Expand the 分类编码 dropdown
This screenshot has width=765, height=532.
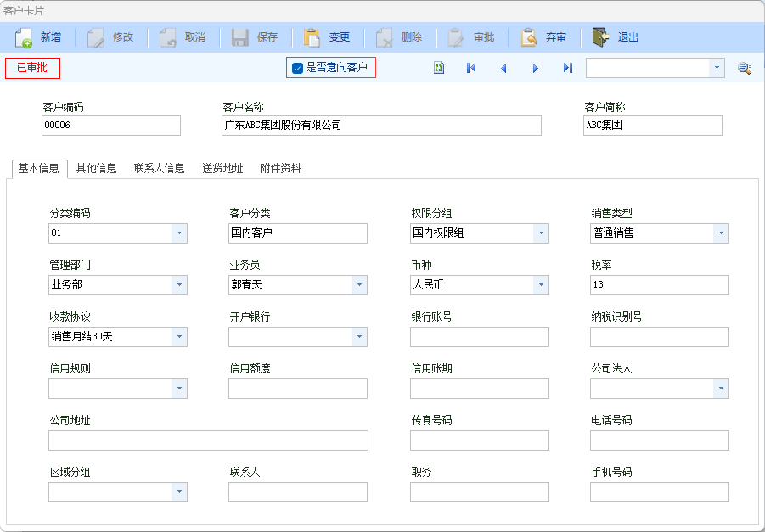[179, 233]
